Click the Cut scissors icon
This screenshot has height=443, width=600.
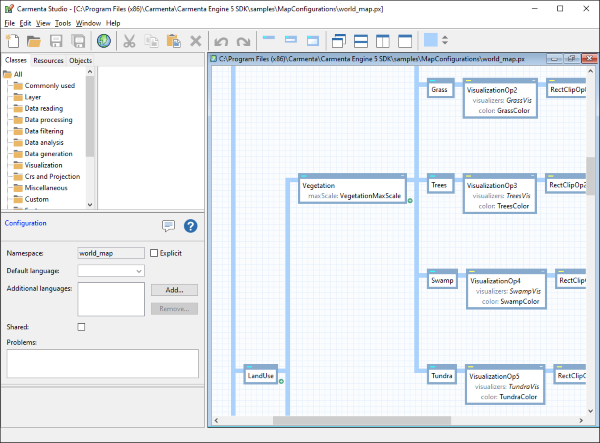point(129,41)
